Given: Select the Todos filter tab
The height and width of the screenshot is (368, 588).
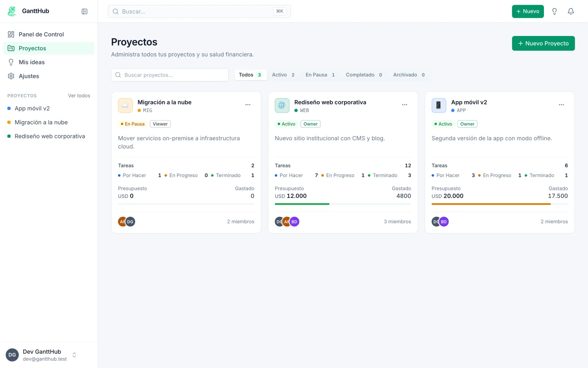Looking at the screenshot, I should click(251, 75).
